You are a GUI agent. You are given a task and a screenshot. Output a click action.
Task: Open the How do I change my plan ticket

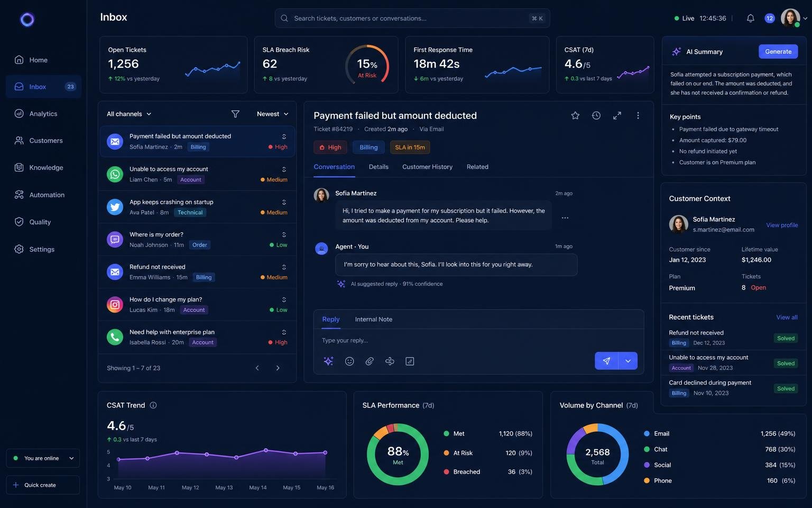(197, 304)
